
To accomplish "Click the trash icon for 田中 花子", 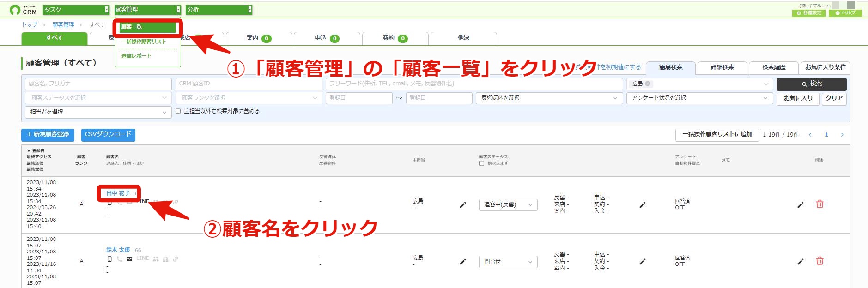I will coord(819,204).
